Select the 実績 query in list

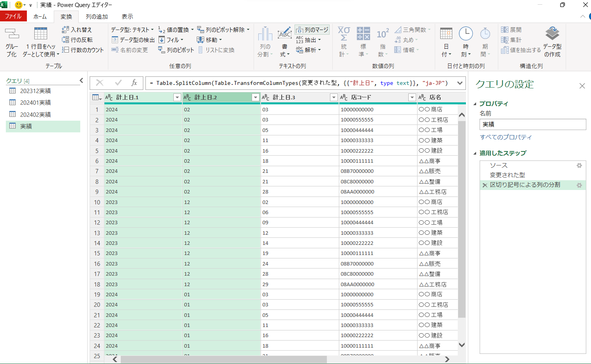[x=43, y=126]
